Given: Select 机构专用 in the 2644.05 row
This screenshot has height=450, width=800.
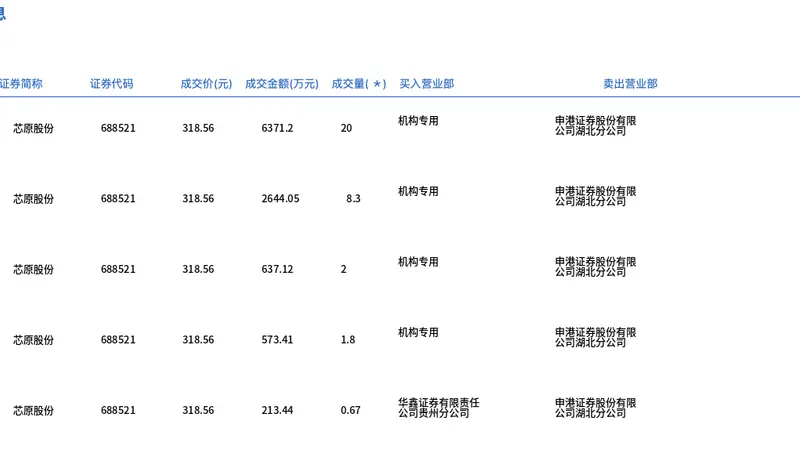Looking at the screenshot, I should pos(418,191).
